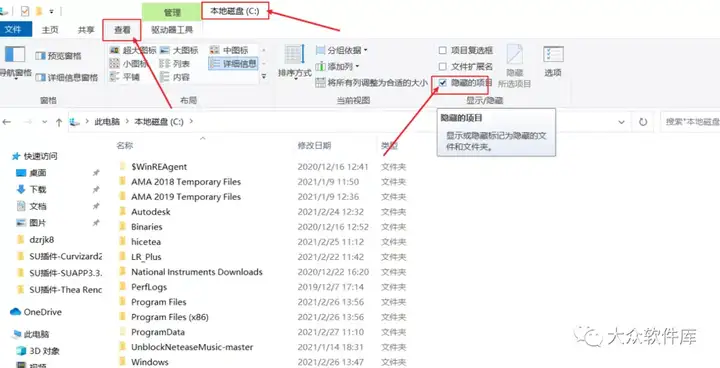Open the 选项 folder options button
This screenshot has height=368, width=720.
(553, 61)
